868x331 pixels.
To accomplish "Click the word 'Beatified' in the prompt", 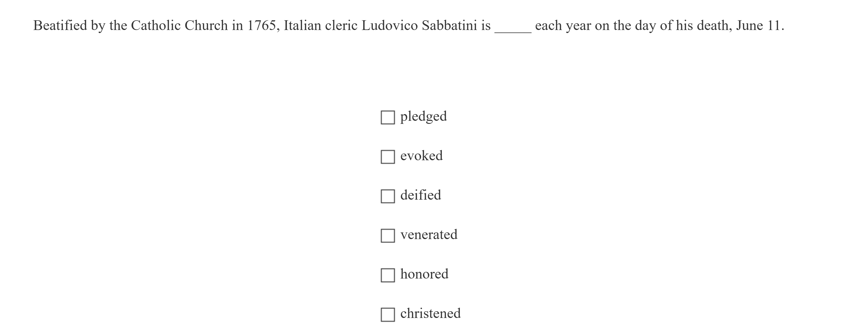I will point(60,26).
